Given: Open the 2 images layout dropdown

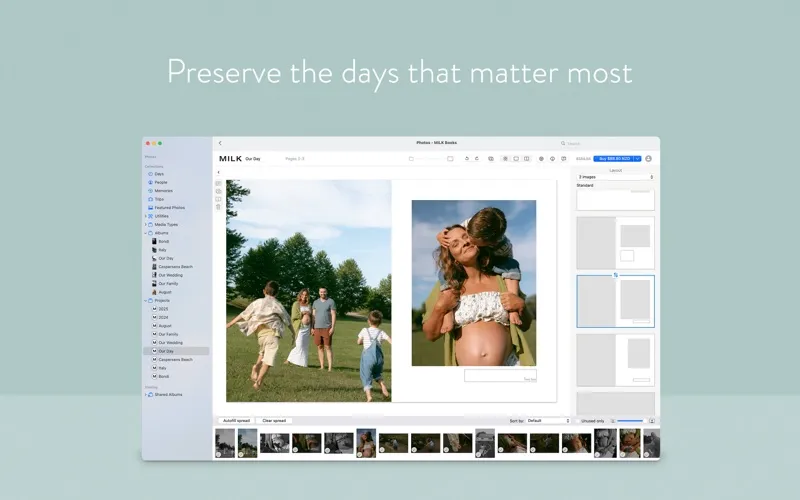Looking at the screenshot, I should [x=615, y=177].
